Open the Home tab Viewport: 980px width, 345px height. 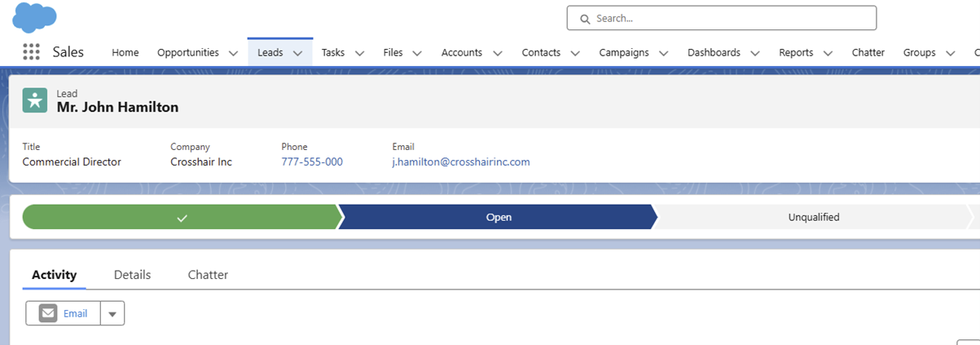125,52
